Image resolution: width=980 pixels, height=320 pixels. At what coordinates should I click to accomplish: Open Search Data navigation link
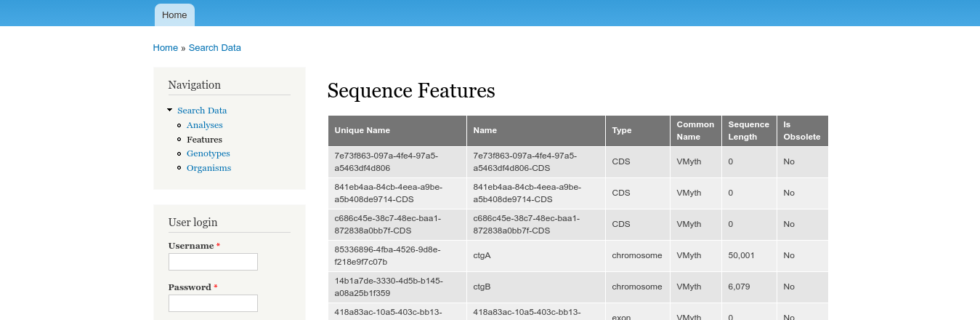coord(202,111)
